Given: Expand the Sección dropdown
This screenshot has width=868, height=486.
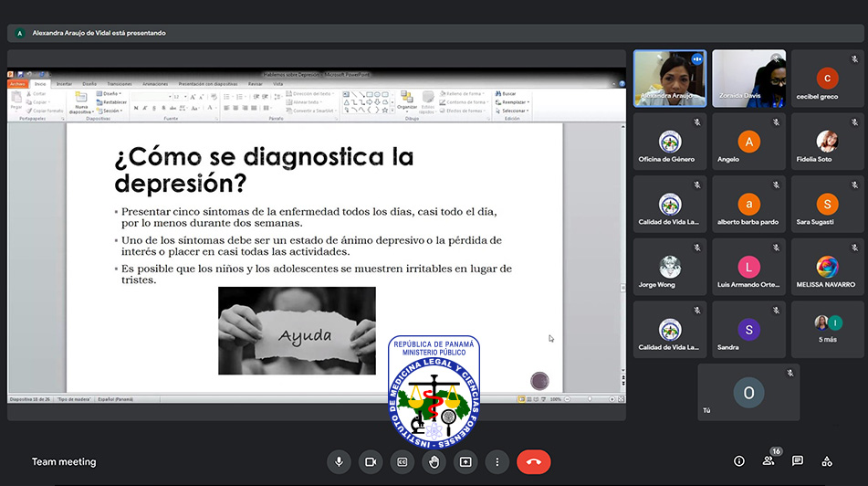Looking at the screenshot, I should (x=110, y=111).
